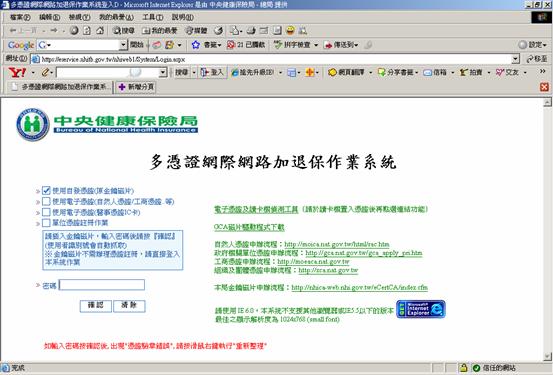This screenshot has width=553, height=375.
Task: Click the Google Toolbar bookmarks star icon
Action: (x=196, y=45)
